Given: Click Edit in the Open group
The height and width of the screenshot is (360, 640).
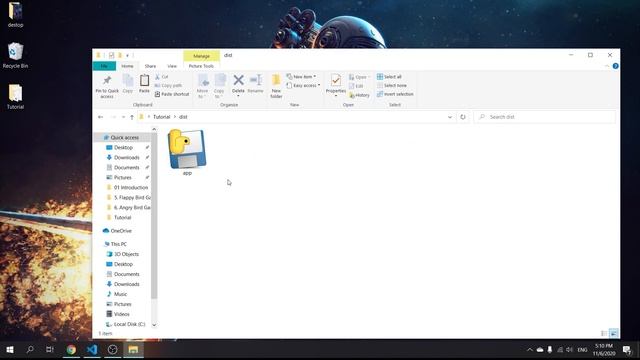Looking at the screenshot, I should click(x=356, y=86).
